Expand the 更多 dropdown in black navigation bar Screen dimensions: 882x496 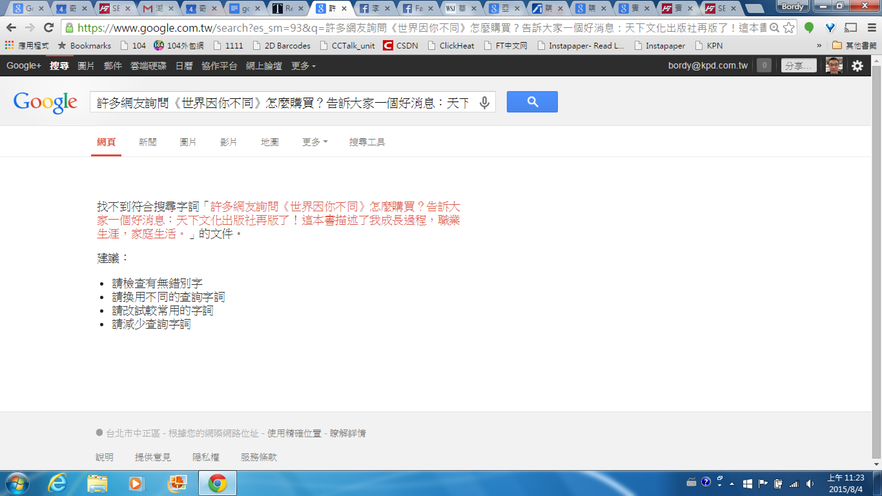303,66
